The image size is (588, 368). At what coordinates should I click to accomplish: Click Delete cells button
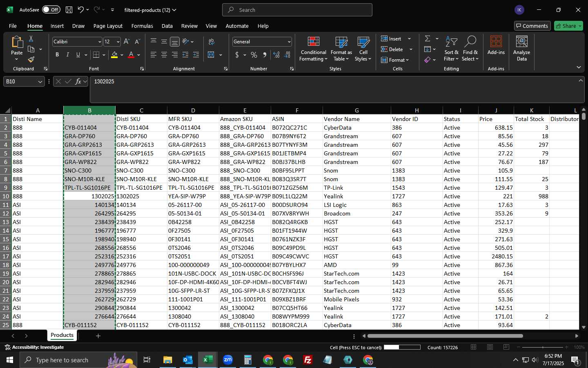click(x=392, y=49)
